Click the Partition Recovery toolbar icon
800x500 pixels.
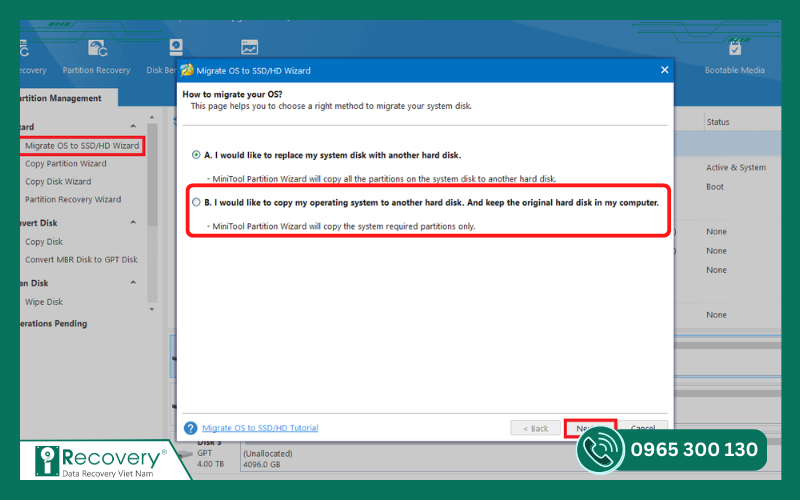pyautogui.click(x=97, y=49)
